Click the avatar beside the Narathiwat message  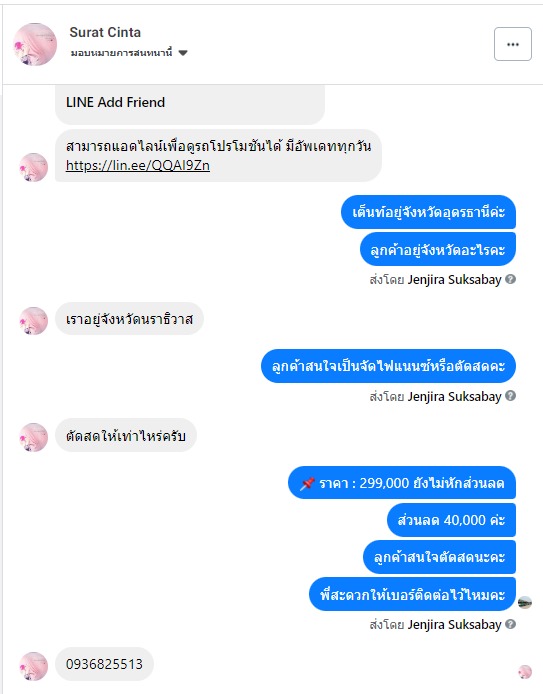pyautogui.click(x=34, y=321)
